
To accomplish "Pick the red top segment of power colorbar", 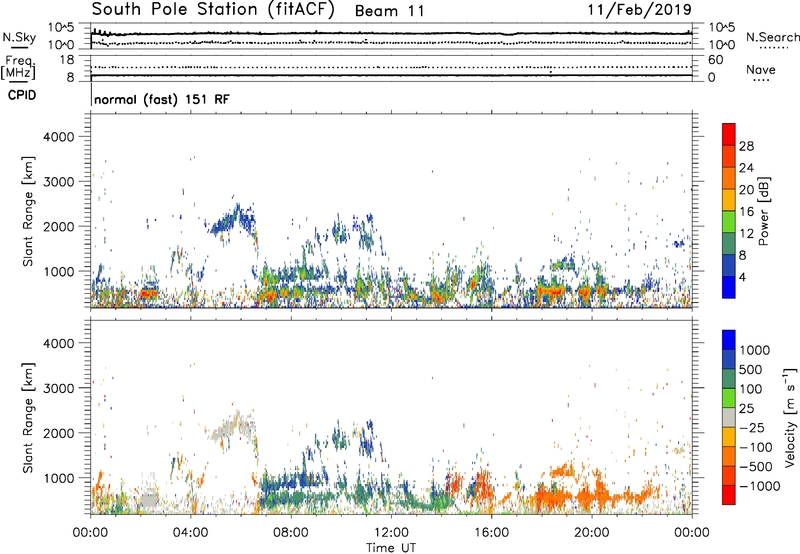I will point(729,135).
